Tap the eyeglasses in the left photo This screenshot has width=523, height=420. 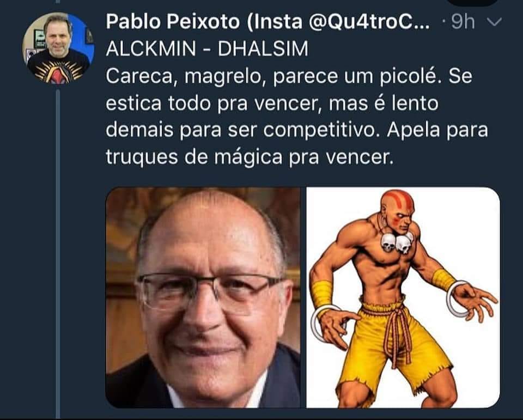tap(210, 291)
